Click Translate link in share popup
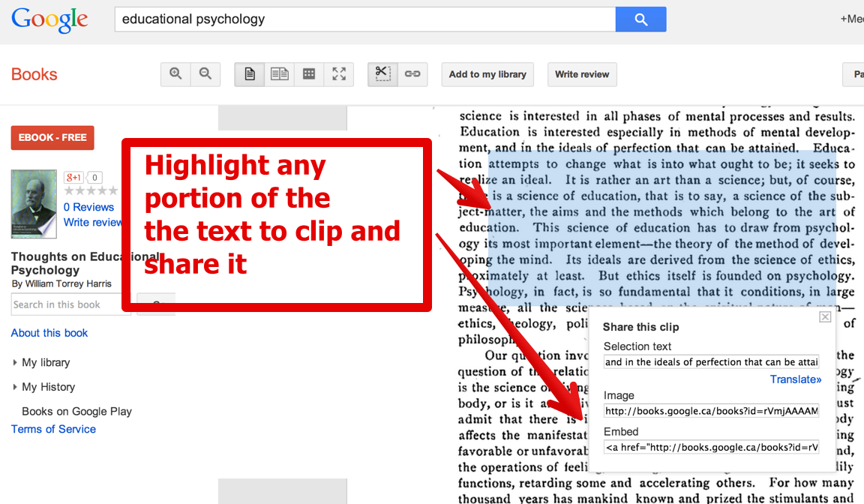This screenshot has height=504, width=864. (796, 379)
